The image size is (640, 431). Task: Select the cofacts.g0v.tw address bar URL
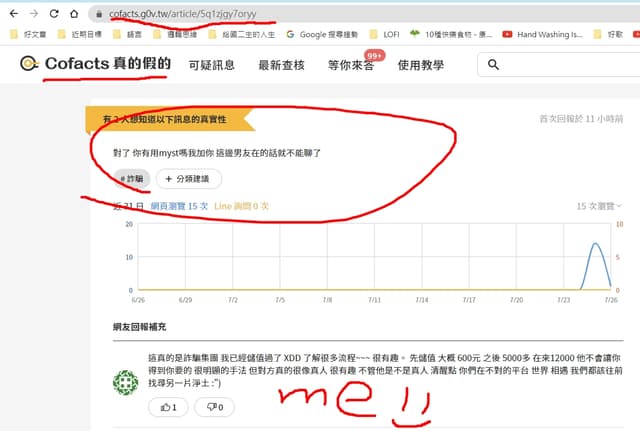(182, 14)
